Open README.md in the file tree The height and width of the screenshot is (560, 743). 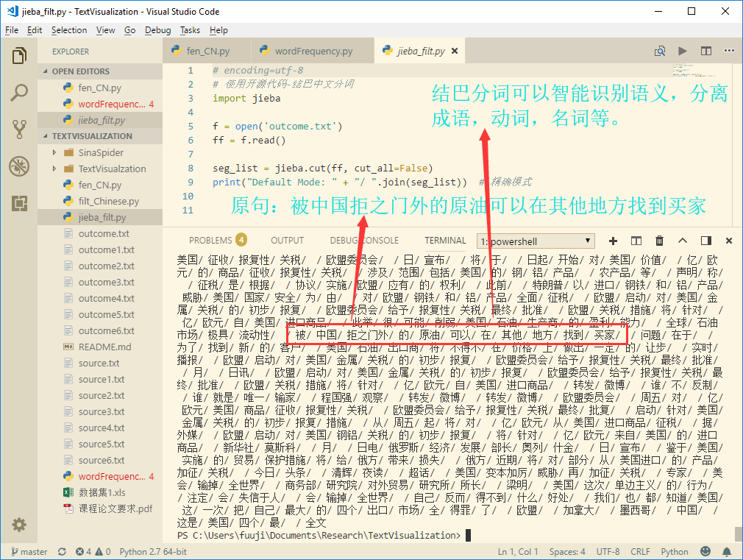[x=100, y=347]
